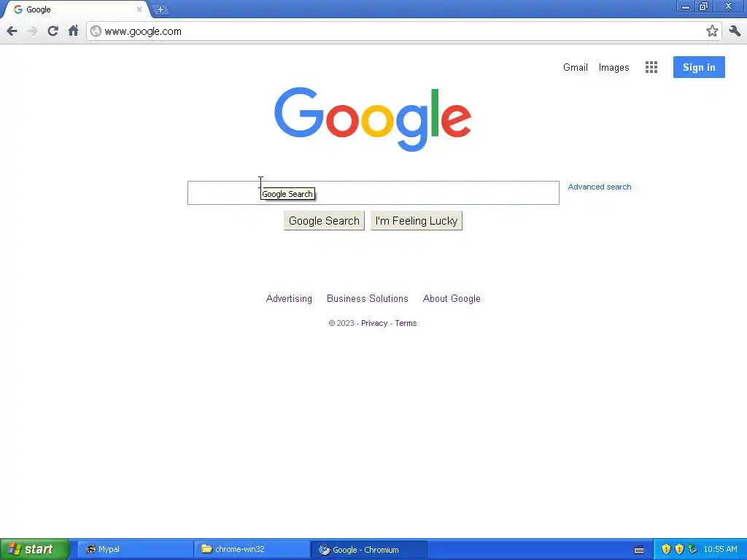
Task: Click the taskbar clock showing 10:55 AM
Action: point(720,550)
